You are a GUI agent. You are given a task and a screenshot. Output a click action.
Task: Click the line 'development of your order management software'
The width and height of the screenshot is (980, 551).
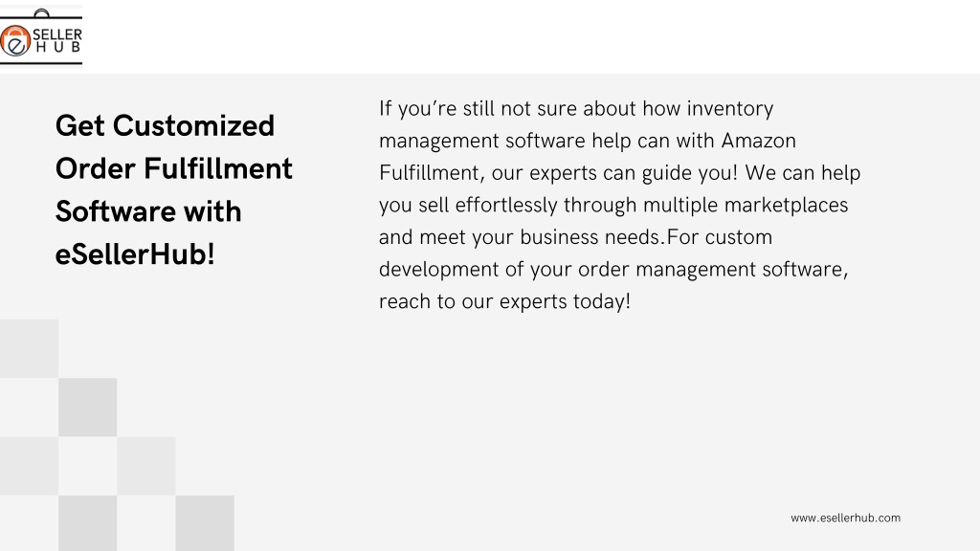[613, 269]
